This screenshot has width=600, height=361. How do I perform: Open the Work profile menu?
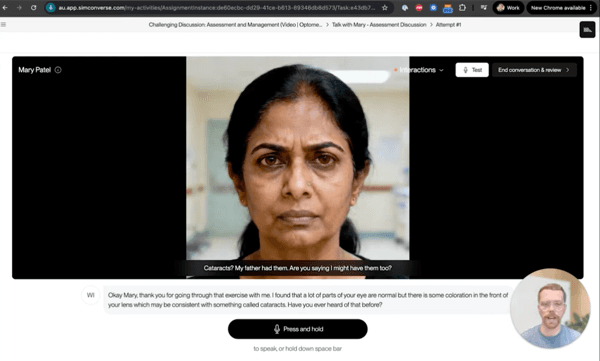click(508, 8)
